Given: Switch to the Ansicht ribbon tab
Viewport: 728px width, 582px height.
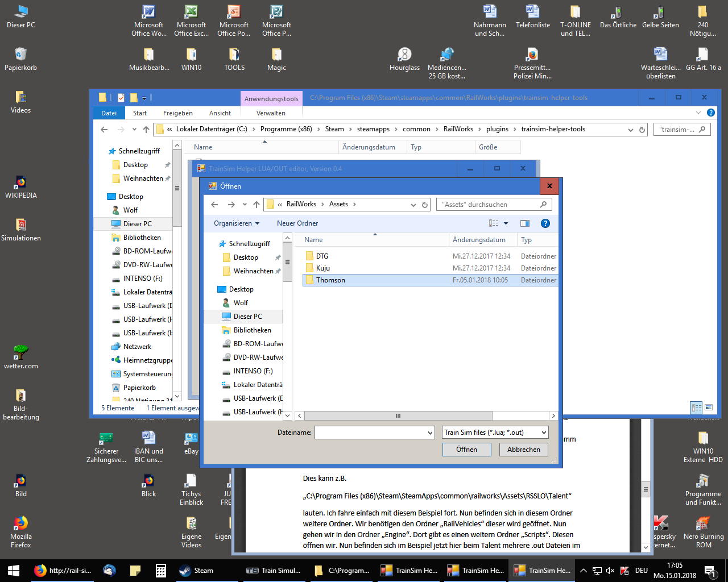Looking at the screenshot, I should [220, 113].
